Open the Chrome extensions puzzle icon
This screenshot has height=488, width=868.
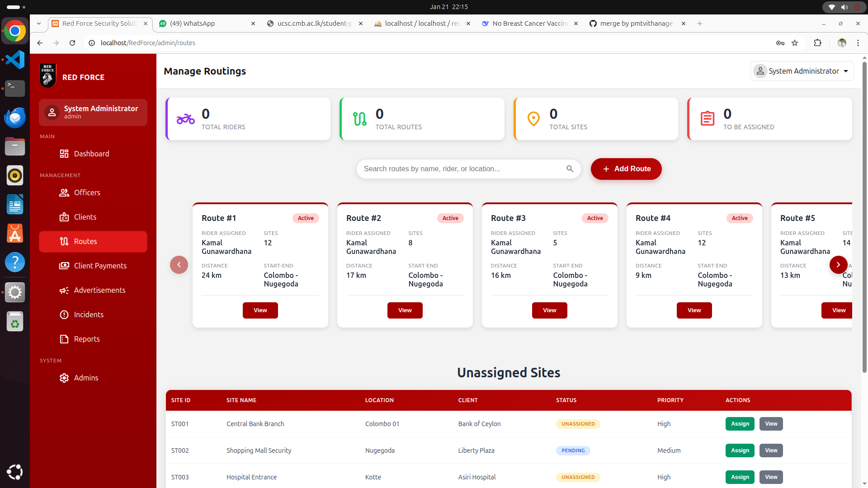(x=817, y=43)
